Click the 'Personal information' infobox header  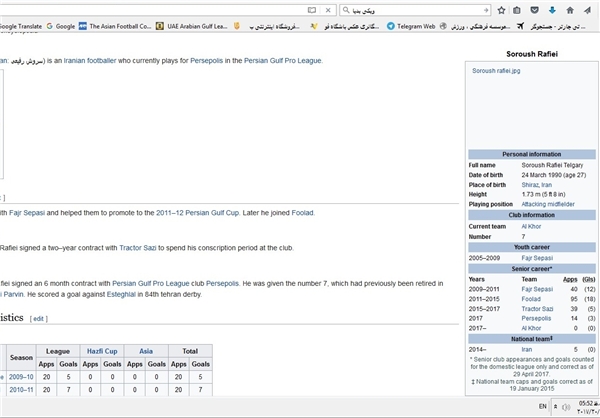pos(532,154)
